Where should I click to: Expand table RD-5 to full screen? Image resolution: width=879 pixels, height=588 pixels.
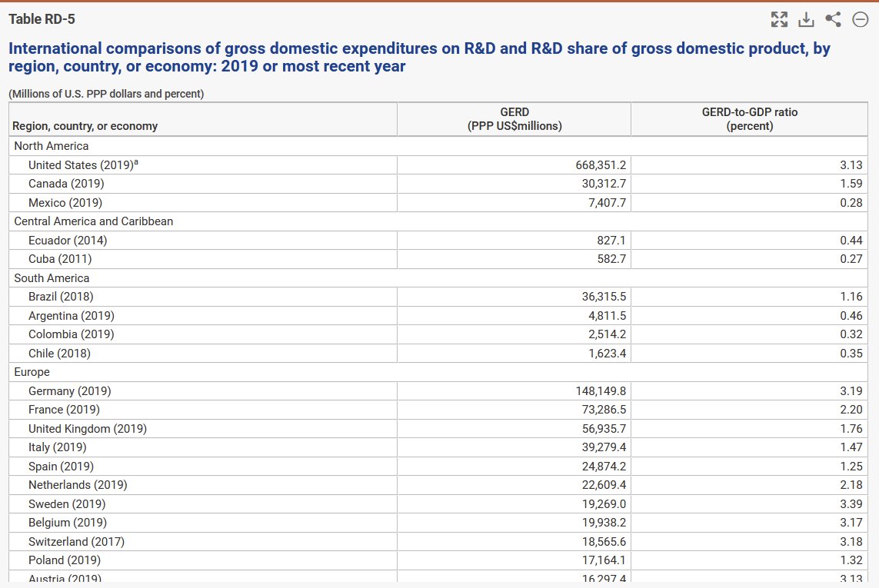pyautogui.click(x=779, y=19)
